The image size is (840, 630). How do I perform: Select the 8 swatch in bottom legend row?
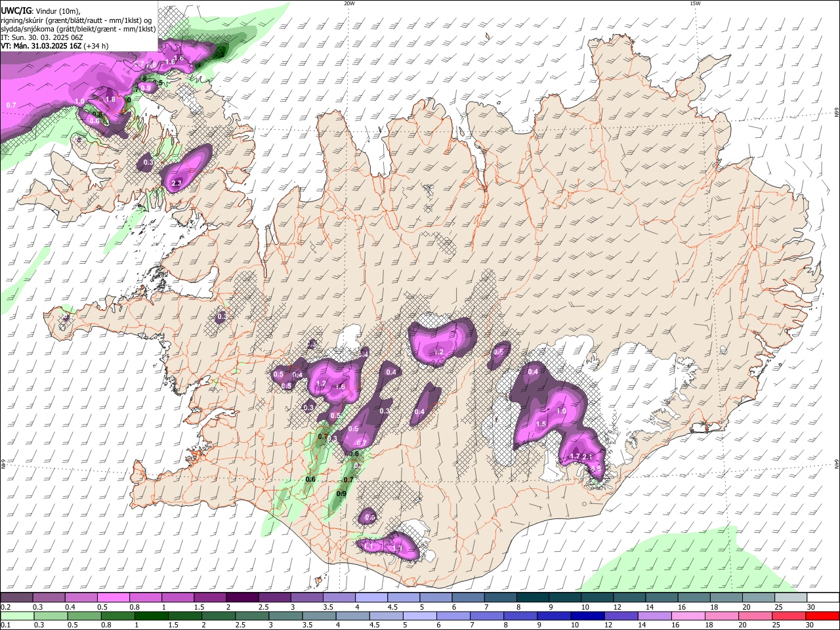(x=520, y=616)
